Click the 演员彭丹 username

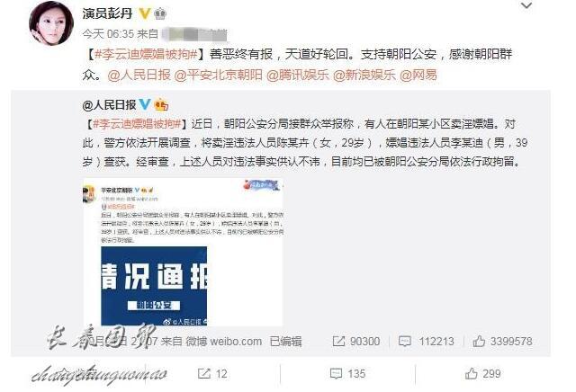click(x=107, y=13)
